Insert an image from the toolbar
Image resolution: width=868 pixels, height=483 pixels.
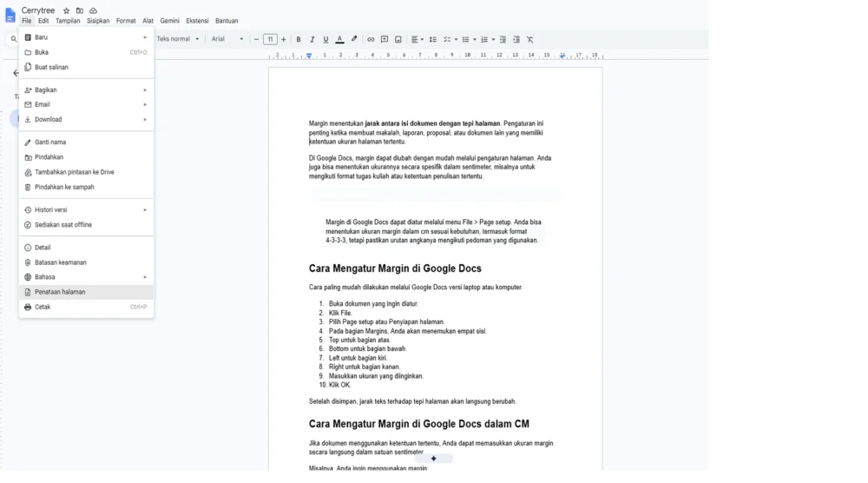point(398,39)
